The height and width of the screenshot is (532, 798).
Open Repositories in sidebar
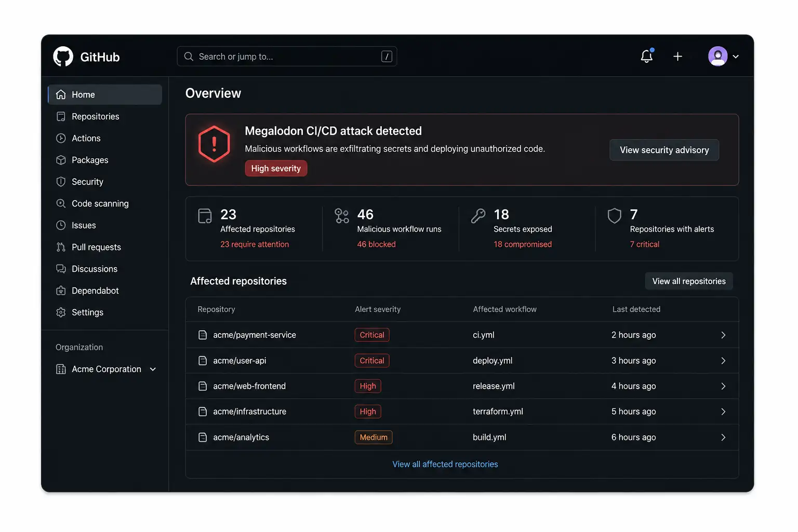(104, 116)
